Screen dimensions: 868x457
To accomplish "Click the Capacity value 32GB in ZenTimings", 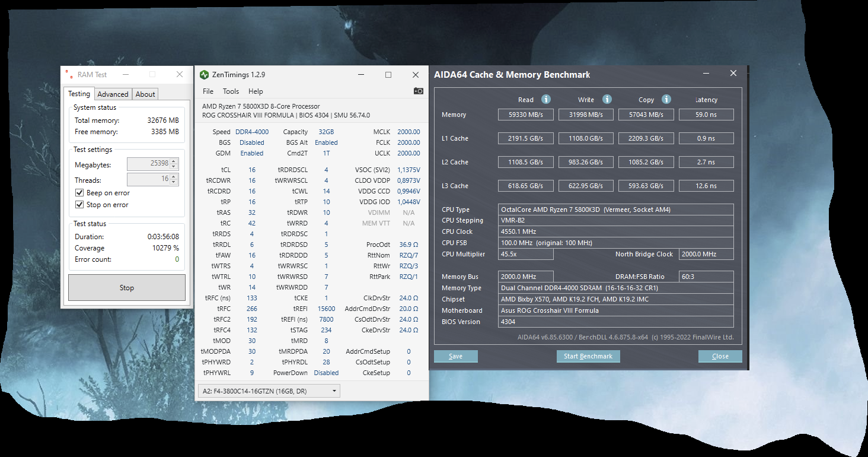I will tap(327, 132).
